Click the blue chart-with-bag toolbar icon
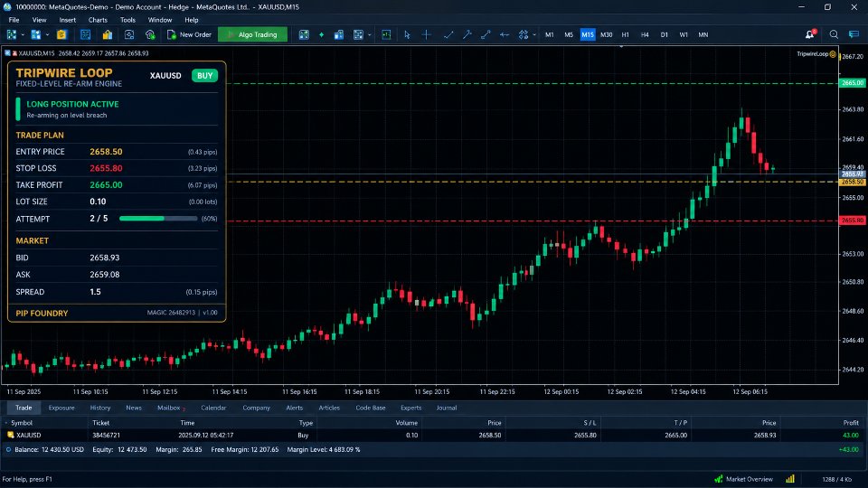 [x=339, y=34]
